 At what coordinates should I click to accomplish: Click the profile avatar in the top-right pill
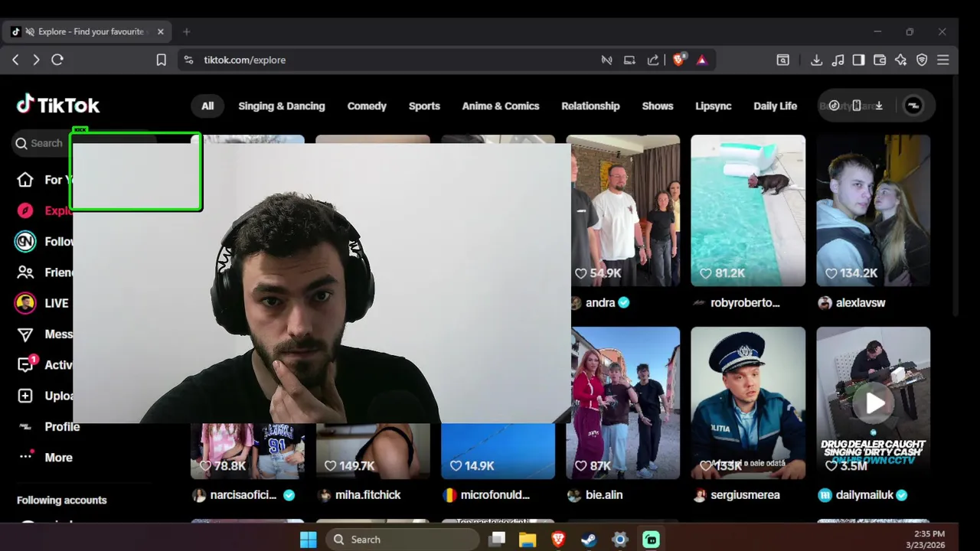913,106
